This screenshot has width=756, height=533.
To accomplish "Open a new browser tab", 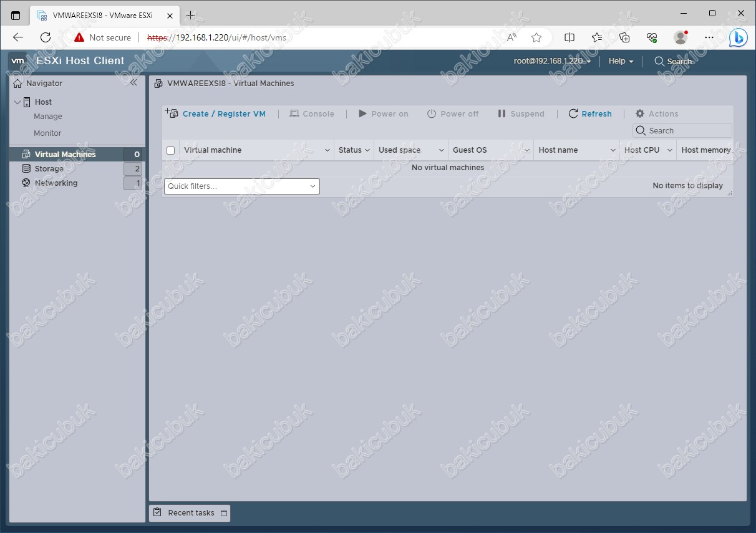I will click(190, 15).
